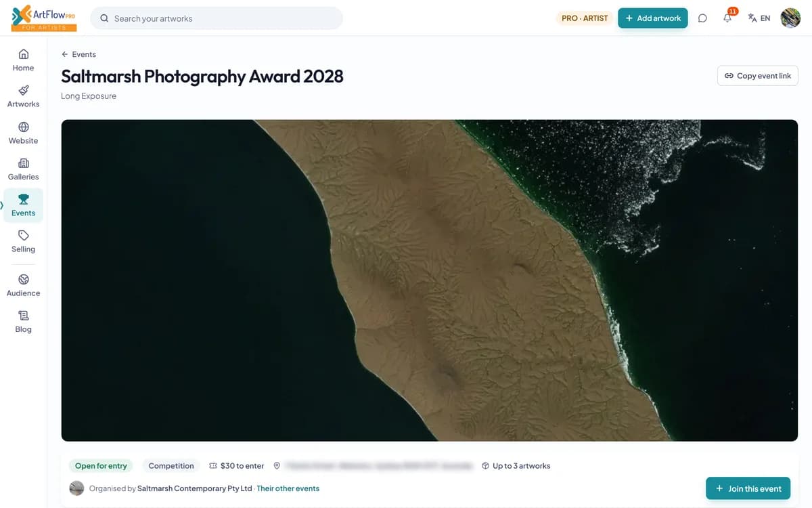Expand the sidebar with the chevron
This screenshot has height=508, width=812.
pyautogui.click(x=2, y=205)
